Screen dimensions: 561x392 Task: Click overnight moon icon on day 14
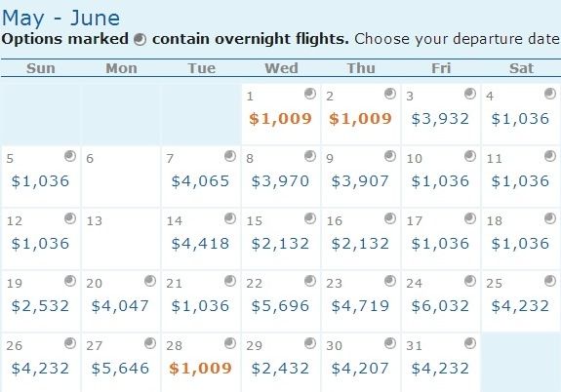pyautogui.click(x=230, y=218)
